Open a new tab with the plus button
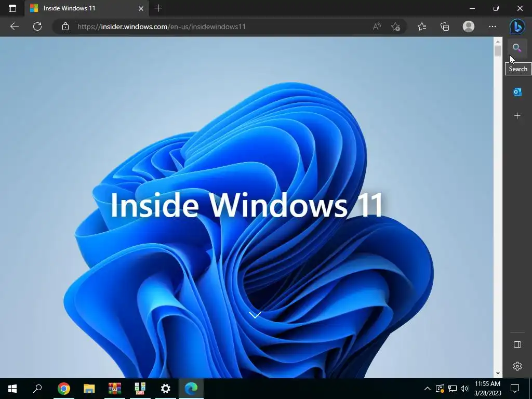 [x=158, y=8]
